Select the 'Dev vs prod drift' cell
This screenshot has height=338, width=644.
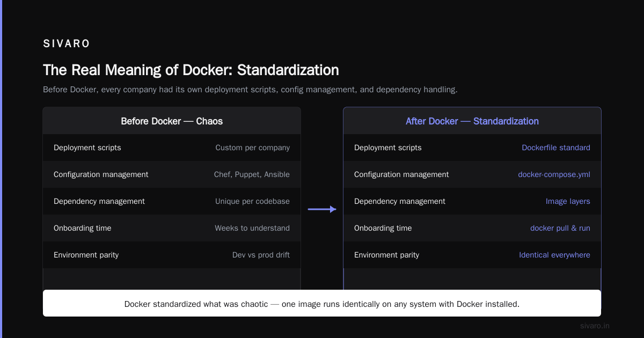tap(261, 255)
